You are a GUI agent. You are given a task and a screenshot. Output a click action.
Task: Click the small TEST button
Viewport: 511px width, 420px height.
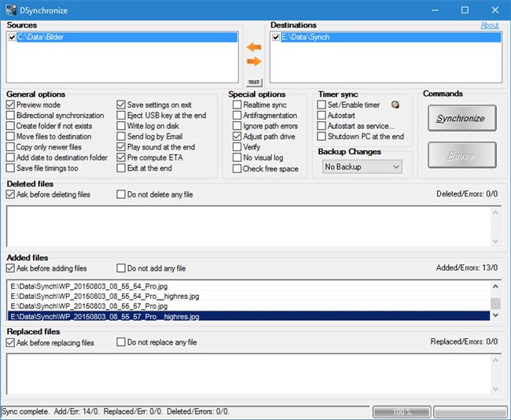[254, 82]
